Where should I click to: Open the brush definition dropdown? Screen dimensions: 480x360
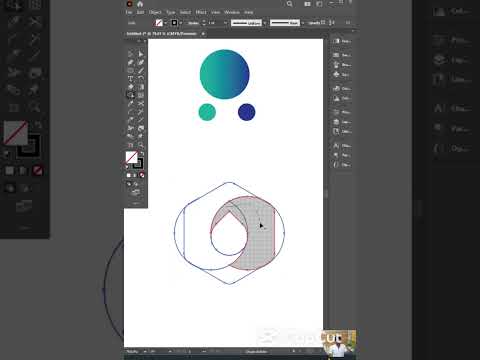pos(302,23)
